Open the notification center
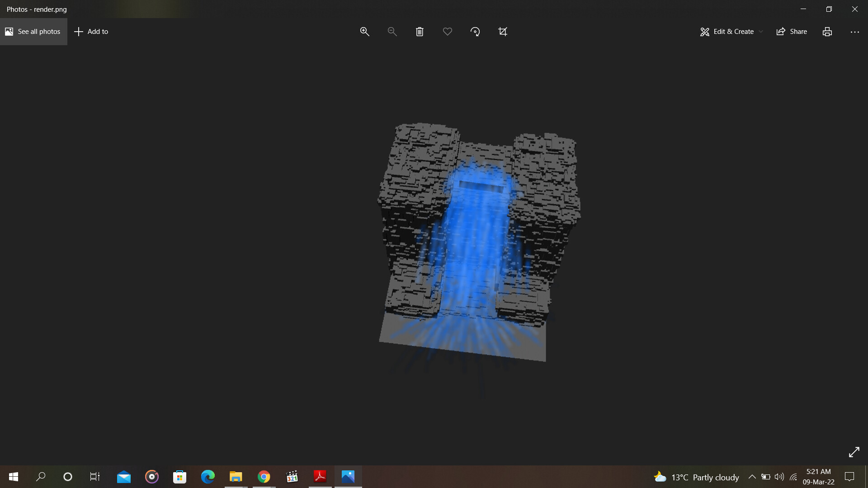 pos(849,477)
